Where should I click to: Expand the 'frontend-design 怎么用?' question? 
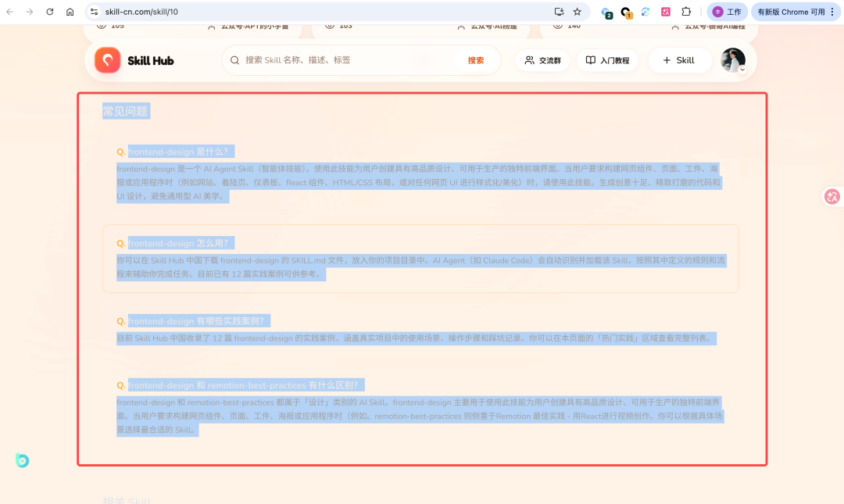pyautogui.click(x=181, y=243)
